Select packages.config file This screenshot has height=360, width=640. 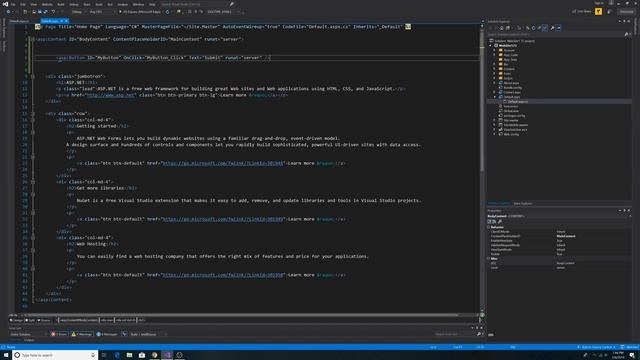(x=513, y=116)
